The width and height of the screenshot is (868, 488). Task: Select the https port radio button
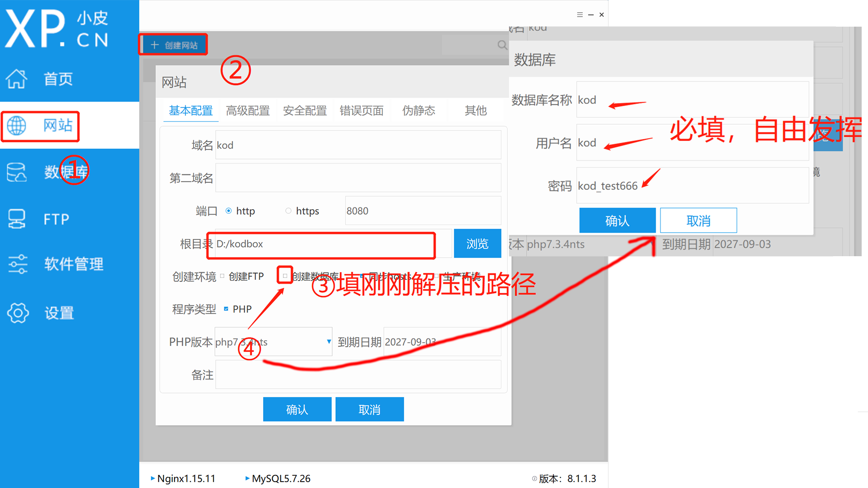[288, 211]
